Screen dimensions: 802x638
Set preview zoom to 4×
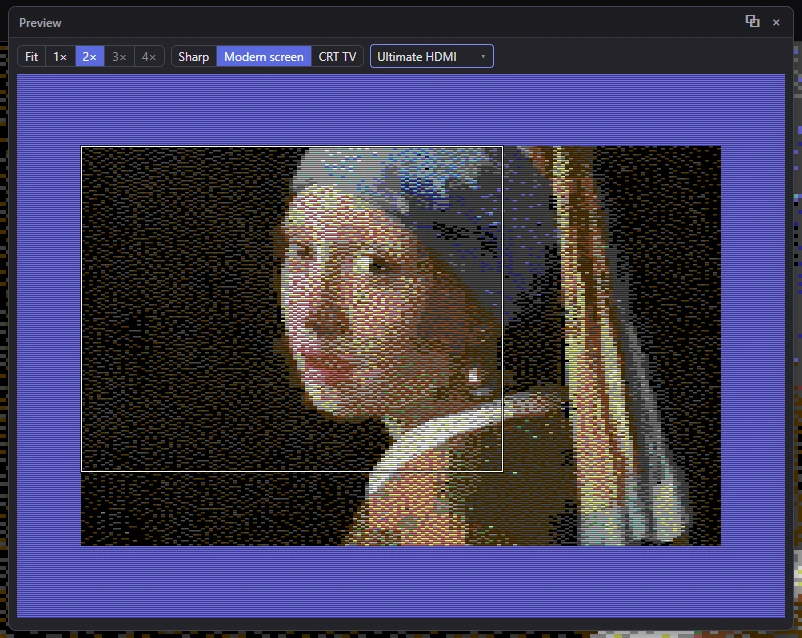click(x=149, y=56)
